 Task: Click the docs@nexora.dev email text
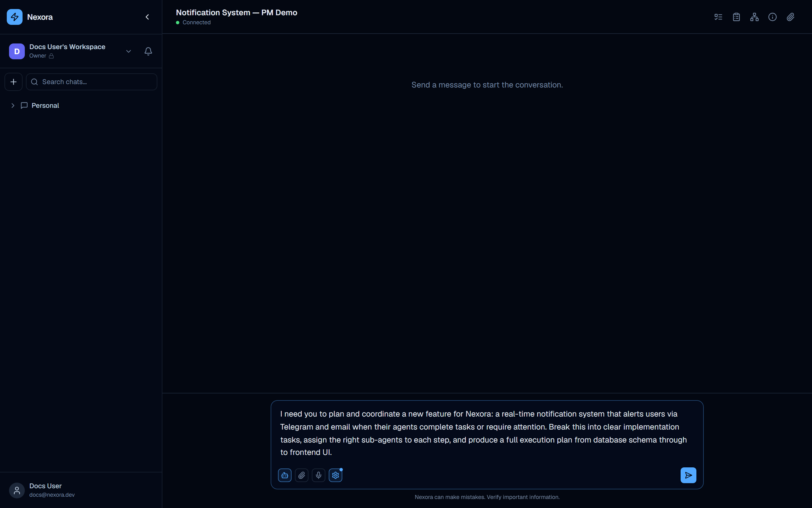point(52,494)
